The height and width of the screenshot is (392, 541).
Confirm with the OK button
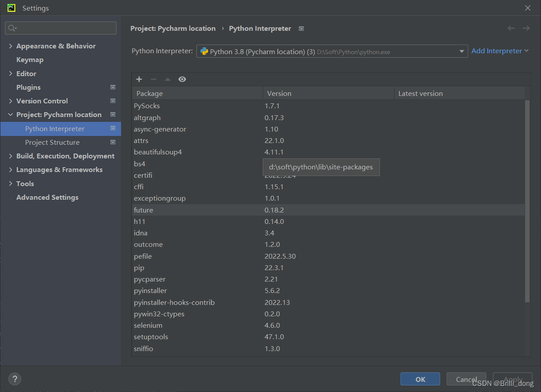[420, 379]
